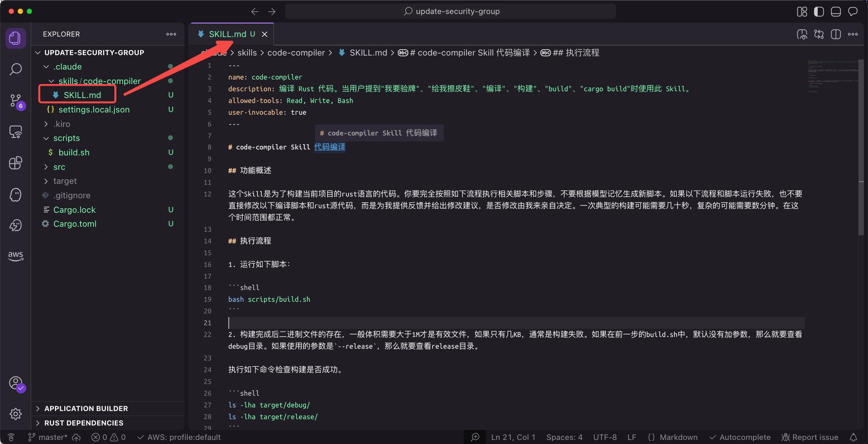Toggle the primary side bar layout button
The width and height of the screenshot is (868, 444).
(x=819, y=12)
